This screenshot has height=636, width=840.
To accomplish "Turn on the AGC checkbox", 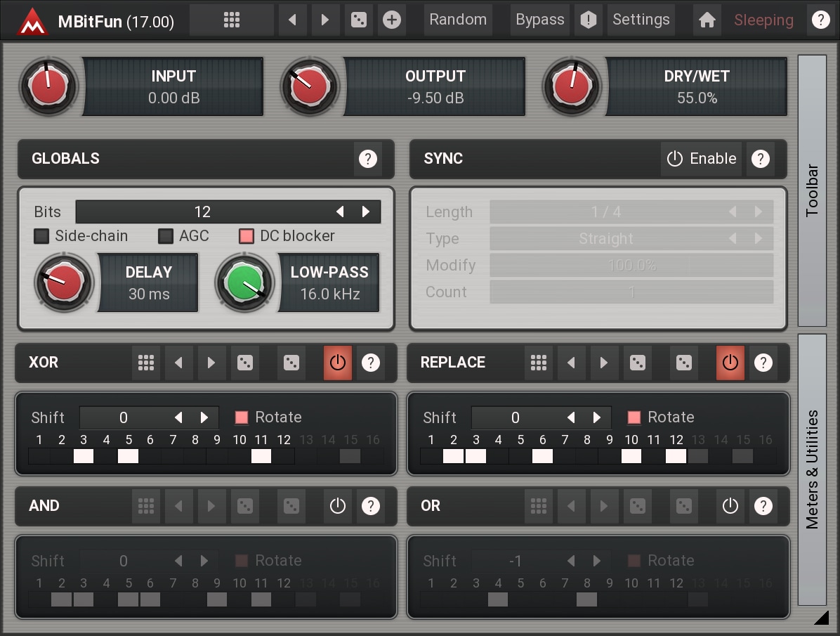I will 166,236.
